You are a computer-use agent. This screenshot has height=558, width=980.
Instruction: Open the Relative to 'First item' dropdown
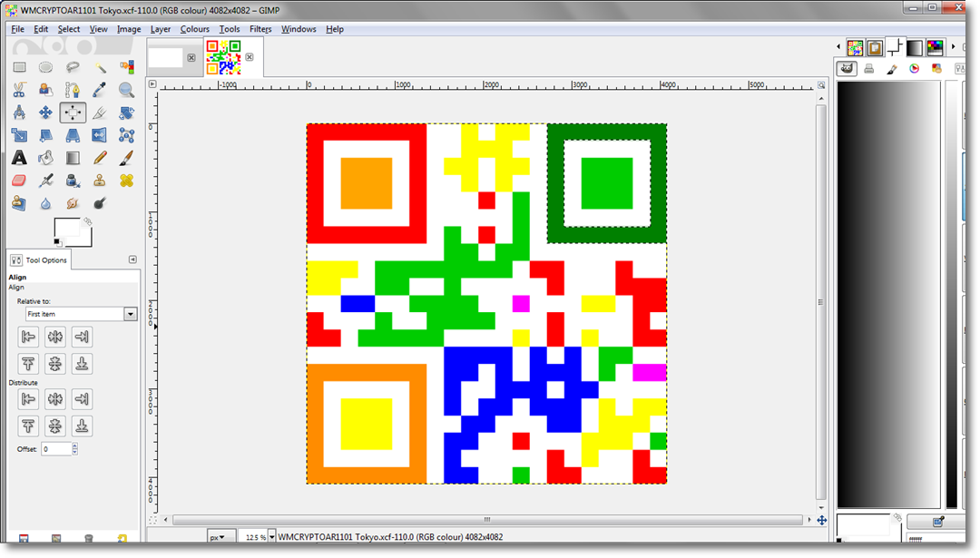coord(82,314)
